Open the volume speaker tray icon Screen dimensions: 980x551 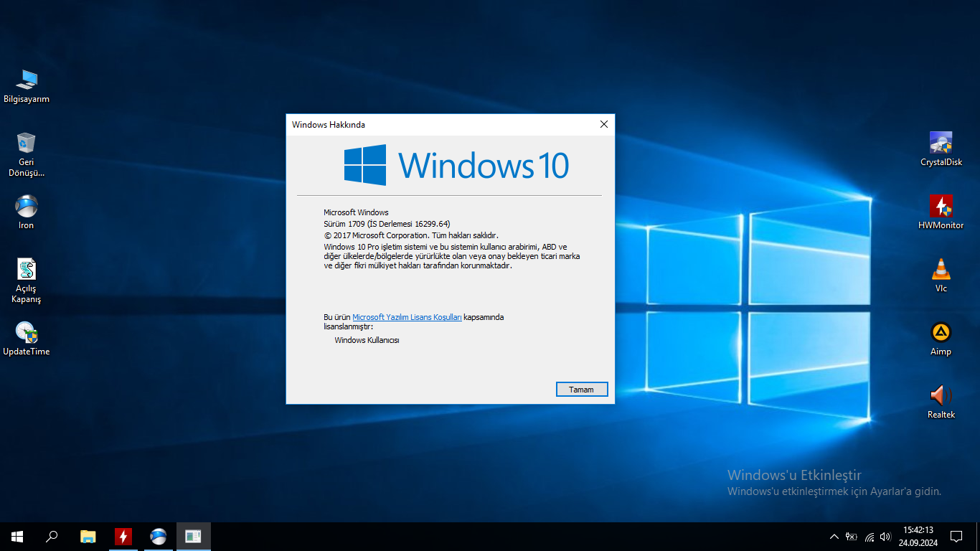[885, 537]
